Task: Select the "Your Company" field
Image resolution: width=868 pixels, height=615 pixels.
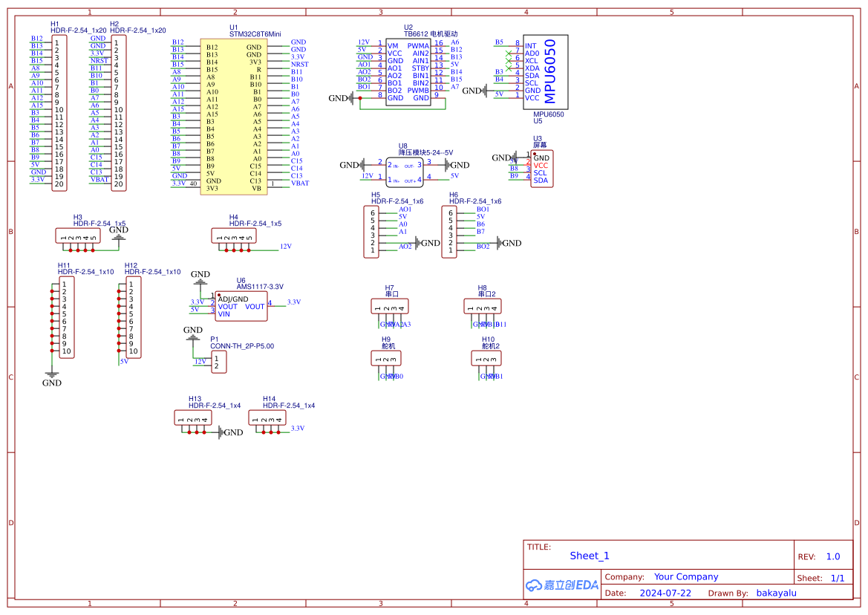Action: (x=686, y=577)
